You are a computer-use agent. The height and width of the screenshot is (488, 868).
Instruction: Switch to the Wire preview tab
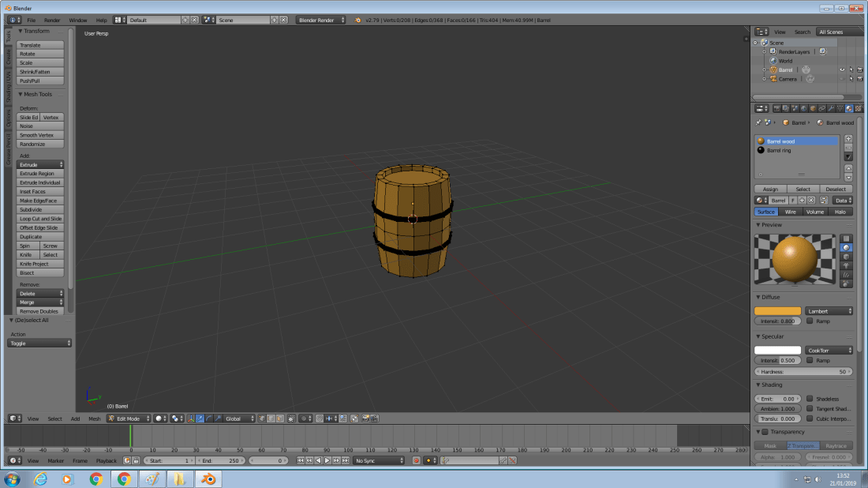pos(791,212)
